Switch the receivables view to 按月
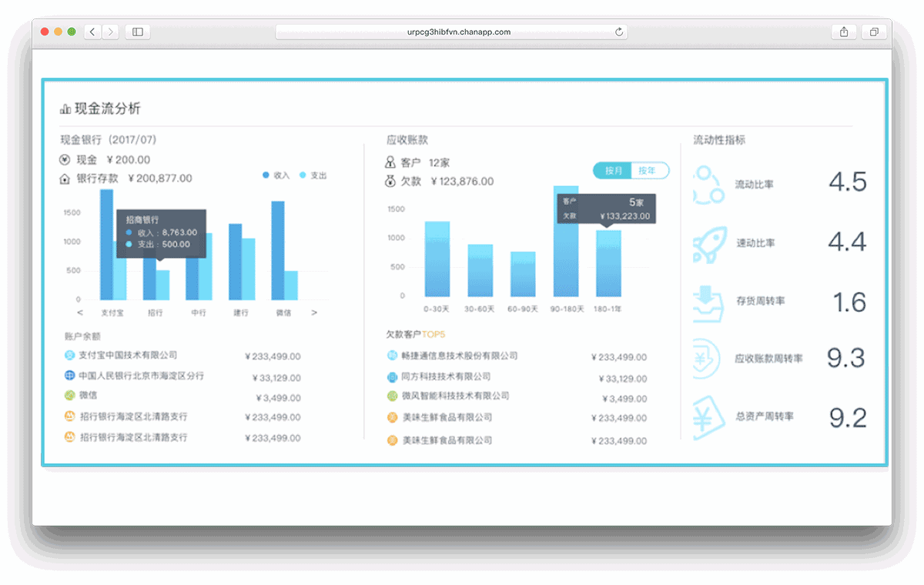This screenshot has width=924, height=585. [613, 171]
